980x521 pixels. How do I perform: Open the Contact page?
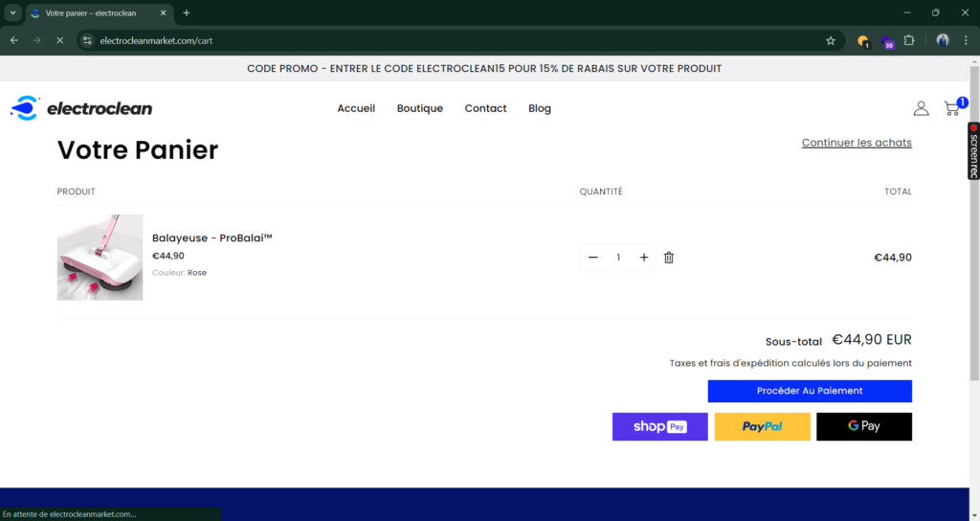pos(485,108)
